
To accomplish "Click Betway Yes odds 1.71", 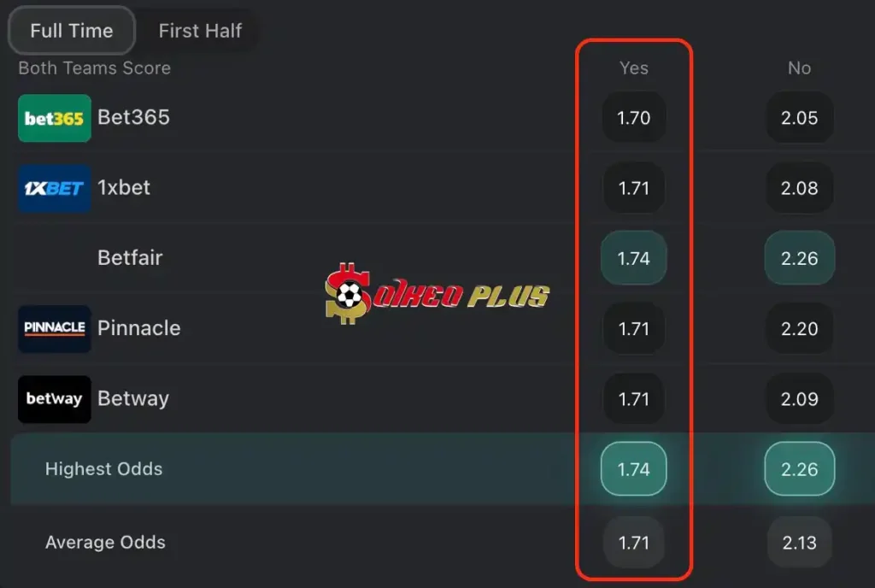I will coord(633,398).
